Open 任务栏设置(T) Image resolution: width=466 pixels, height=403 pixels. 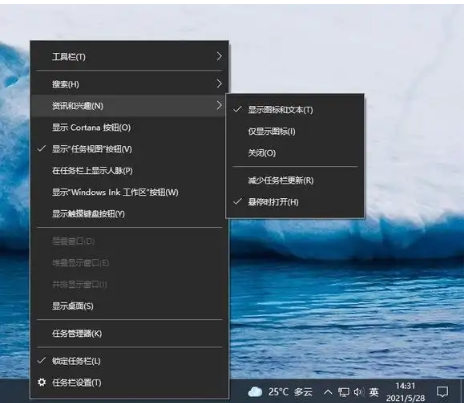coord(129,382)
